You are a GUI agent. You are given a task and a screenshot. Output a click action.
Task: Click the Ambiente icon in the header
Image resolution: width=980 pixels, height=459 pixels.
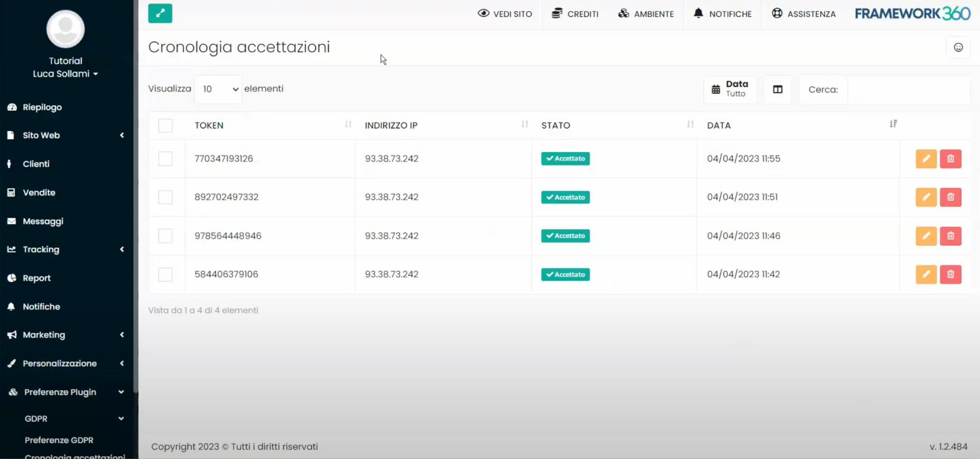tap(646, 14)
